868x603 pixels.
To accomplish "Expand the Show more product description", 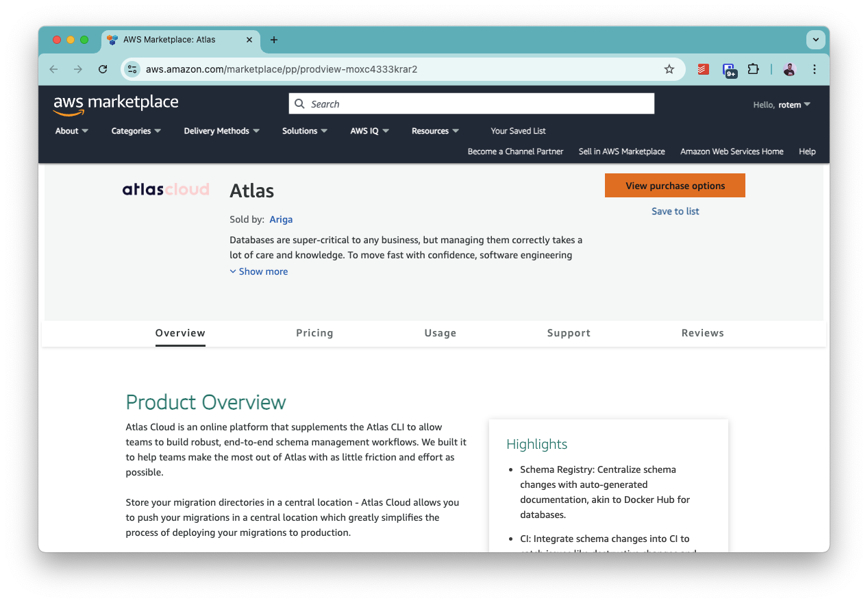I will click(x=259, y=271).
